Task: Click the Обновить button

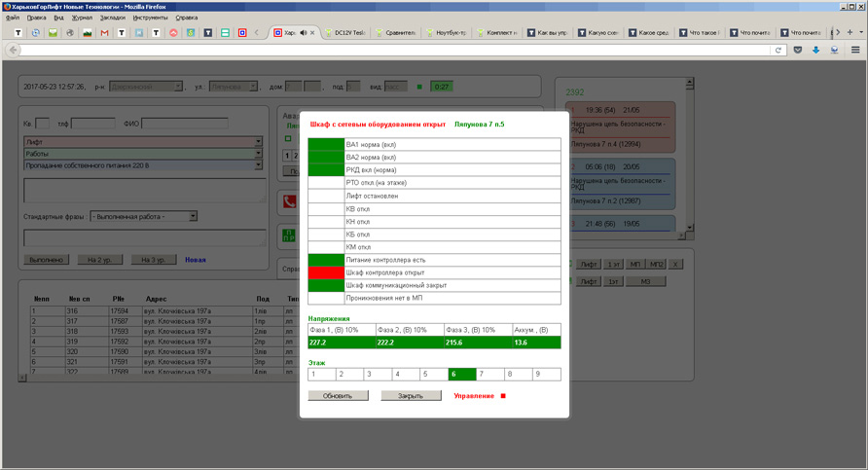Action: tap(338, 396)
